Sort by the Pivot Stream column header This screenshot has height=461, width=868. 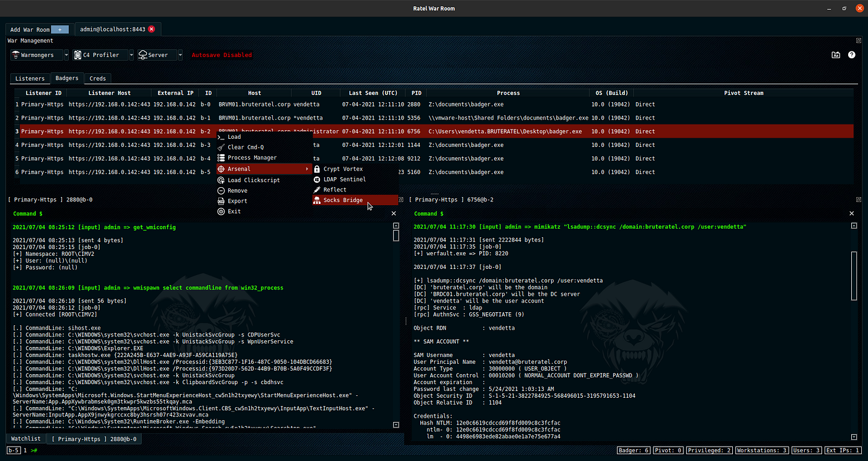coord(744,93)
